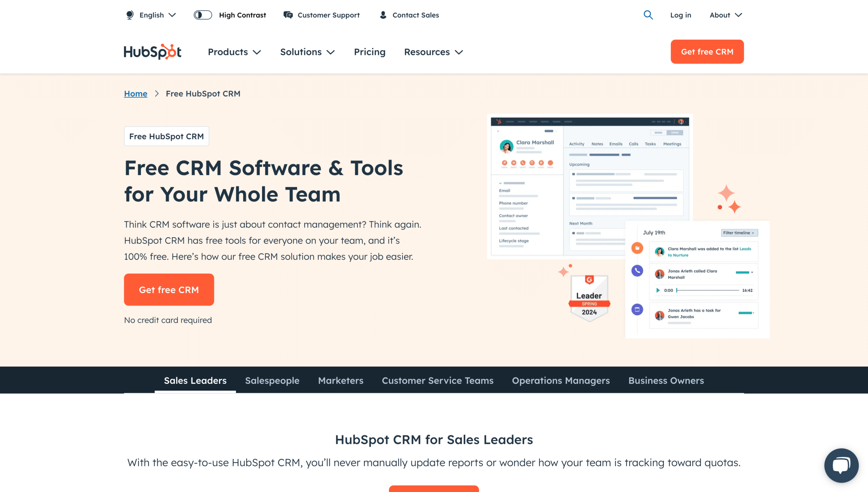The image size is (868, 492).
Task: Open the live chat widget
Action: click(842, 465)
